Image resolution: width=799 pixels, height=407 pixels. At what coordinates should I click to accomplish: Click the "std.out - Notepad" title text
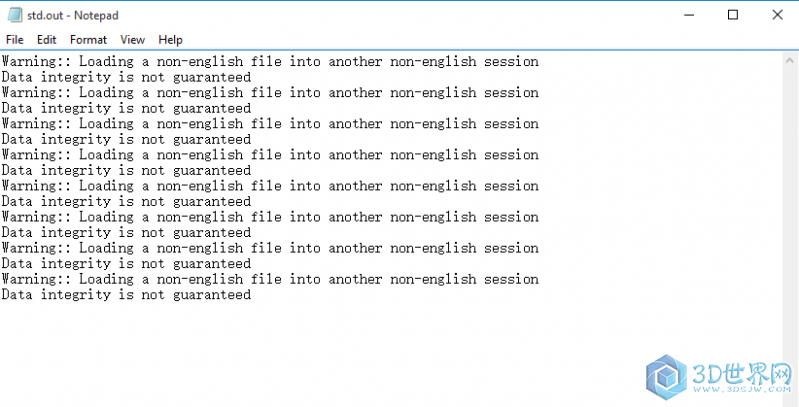73,15
